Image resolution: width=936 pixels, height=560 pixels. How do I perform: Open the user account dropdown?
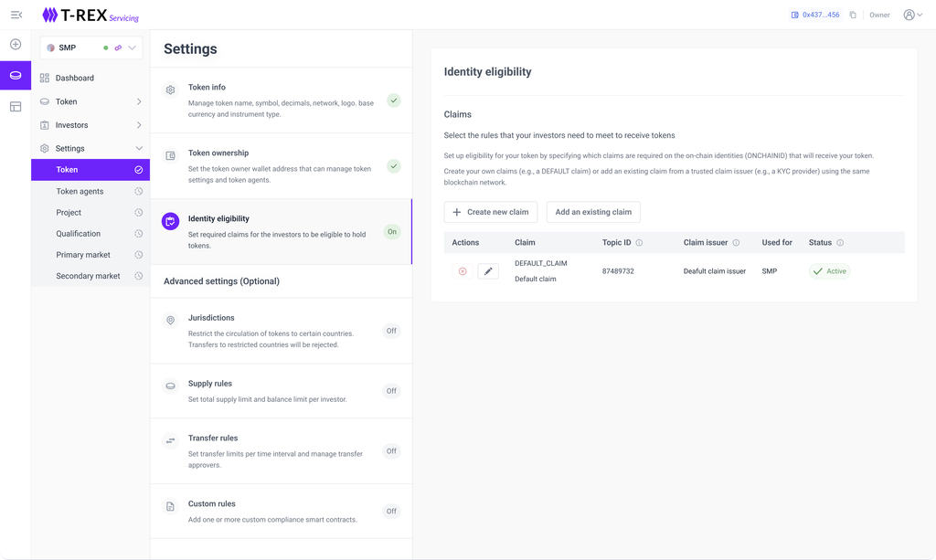(x=912, y=15)
